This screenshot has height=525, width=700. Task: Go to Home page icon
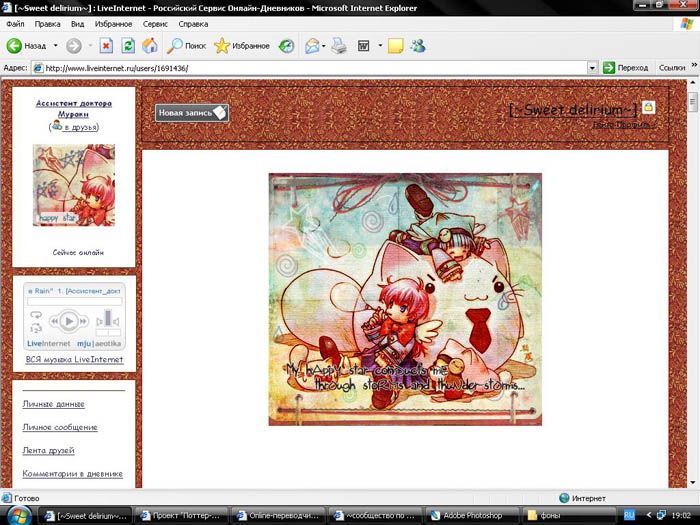pyautogui.click(x=150, y=46)
